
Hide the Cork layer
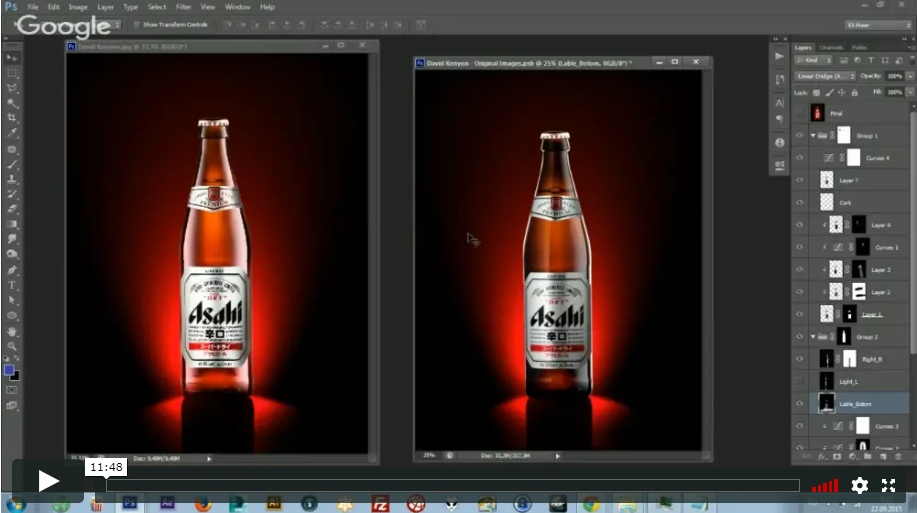799,202
